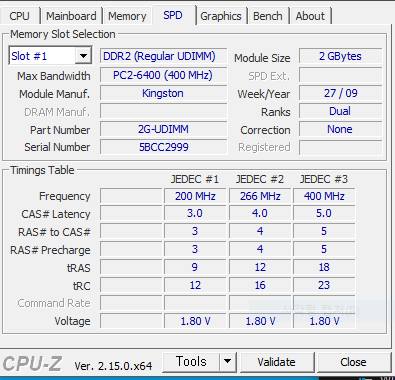
Task: Click tRC value 16
Action: click(260, 285)
